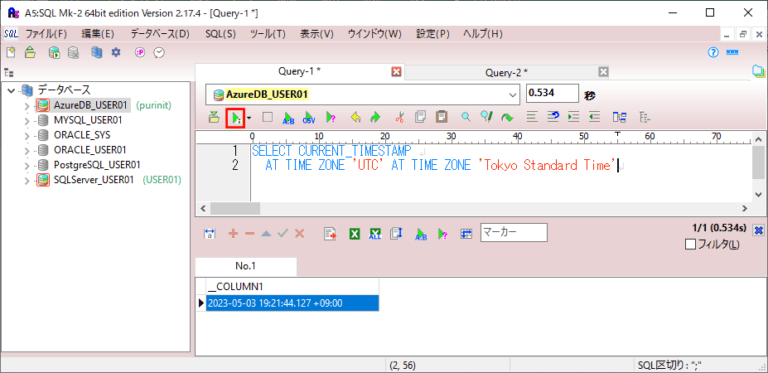Click the cut scissors icon
768x373 pixels.
400,117
